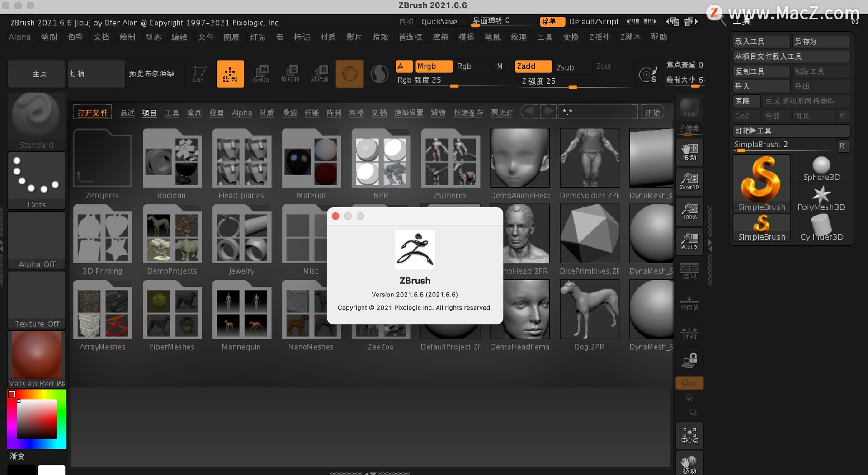Click the AC50% half-size icon

coord(689,241)
